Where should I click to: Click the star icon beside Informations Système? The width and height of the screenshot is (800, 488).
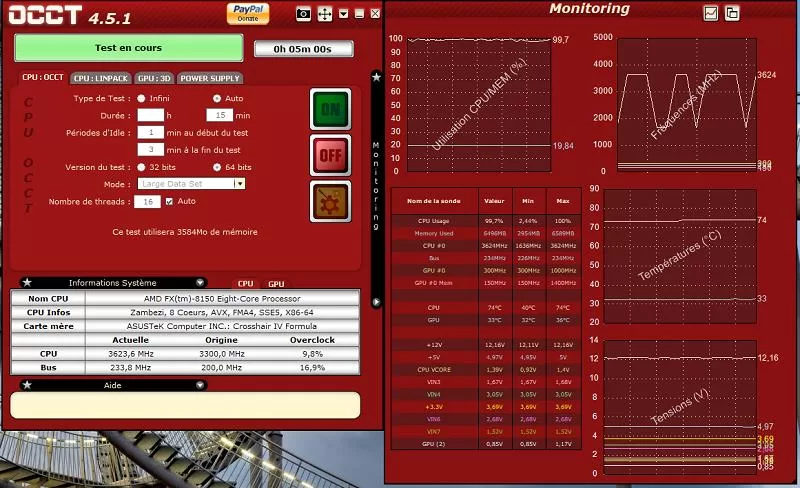tap(27, 282)
